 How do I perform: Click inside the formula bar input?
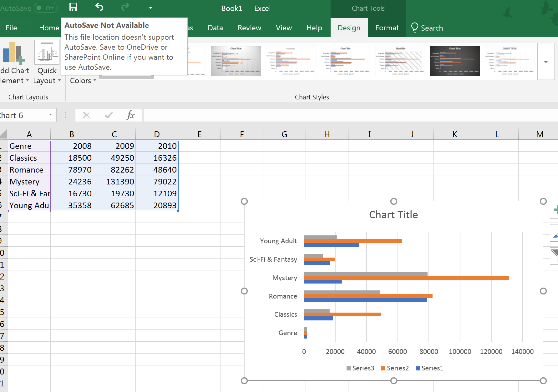click(x=350, y=115)
